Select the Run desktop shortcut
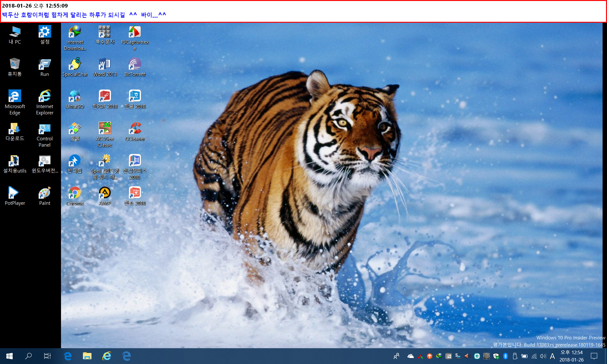607x364 pixels. (x=45, y=67)
